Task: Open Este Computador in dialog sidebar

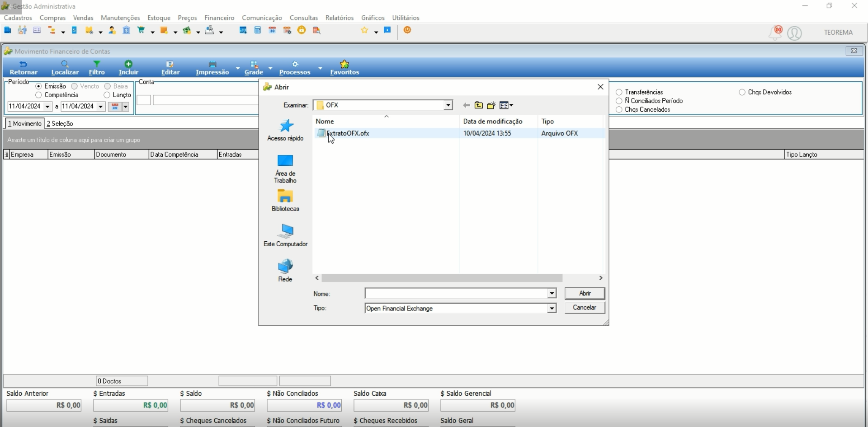Action: click(x=285, y=235)
